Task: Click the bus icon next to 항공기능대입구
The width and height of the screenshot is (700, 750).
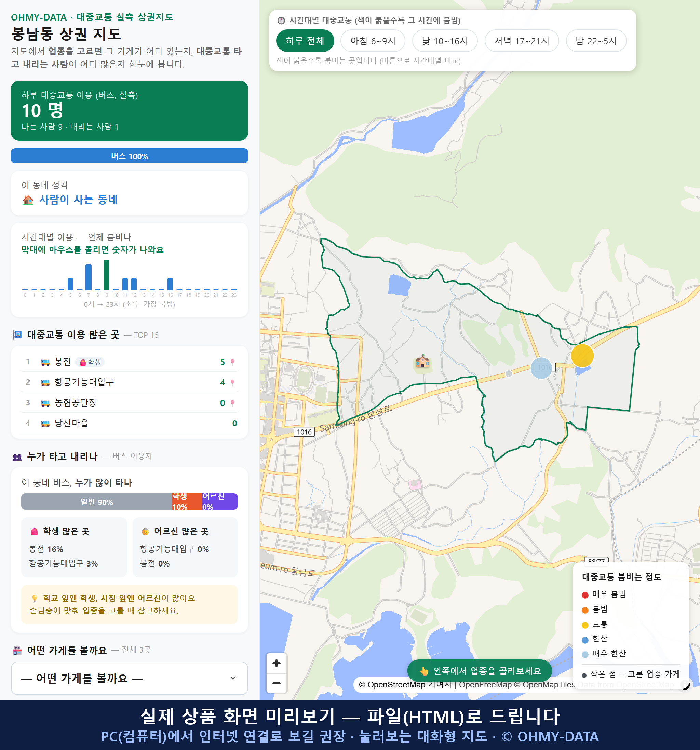Action: click(45, 383)
